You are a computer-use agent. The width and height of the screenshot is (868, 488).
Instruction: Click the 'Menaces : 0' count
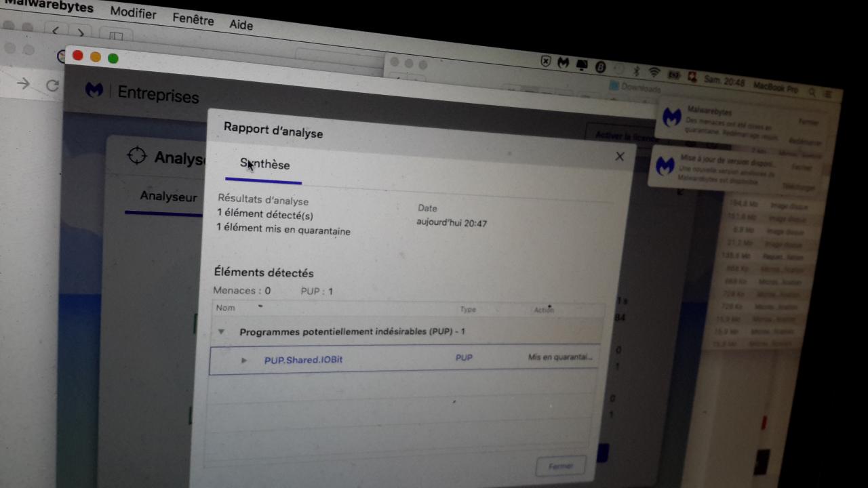242,290
